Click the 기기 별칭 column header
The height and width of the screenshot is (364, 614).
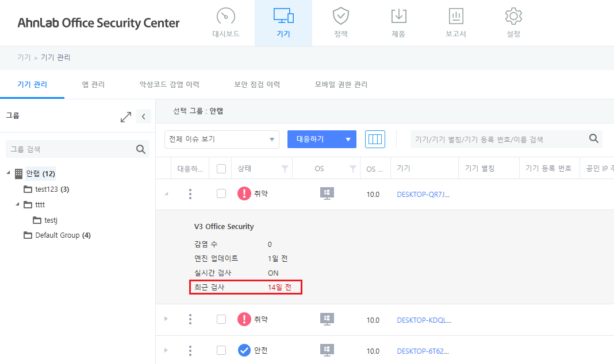(479, 169)
